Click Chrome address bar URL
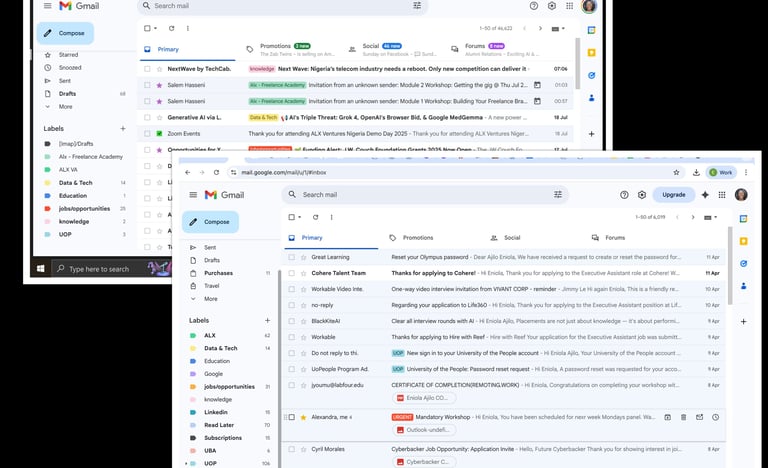The width and height of the screenshot is (768, 468). pyautogui.click(x=284, y=172)
